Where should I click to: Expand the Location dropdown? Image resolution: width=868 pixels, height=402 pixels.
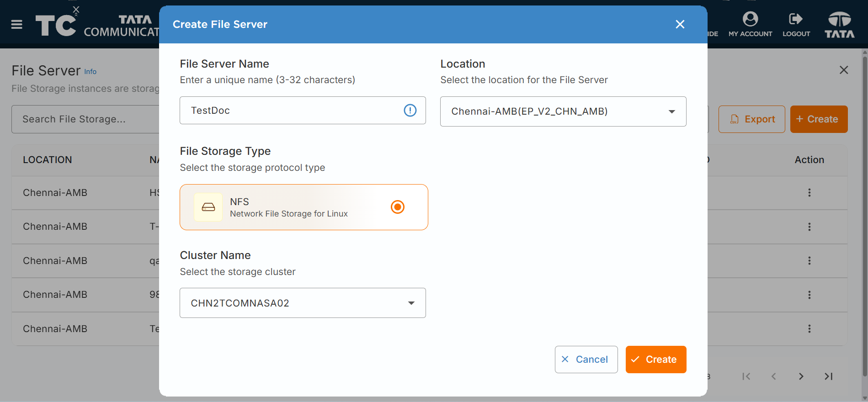(563, 111)
